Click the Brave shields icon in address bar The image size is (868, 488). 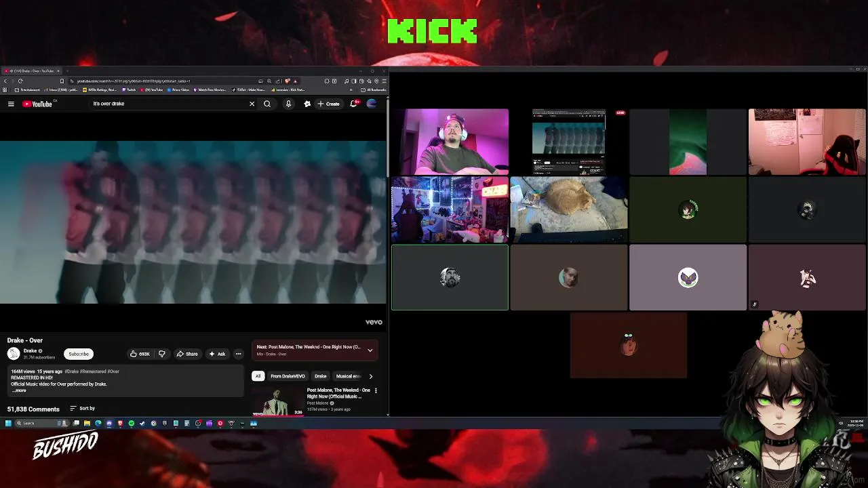(x=287, y=81)
